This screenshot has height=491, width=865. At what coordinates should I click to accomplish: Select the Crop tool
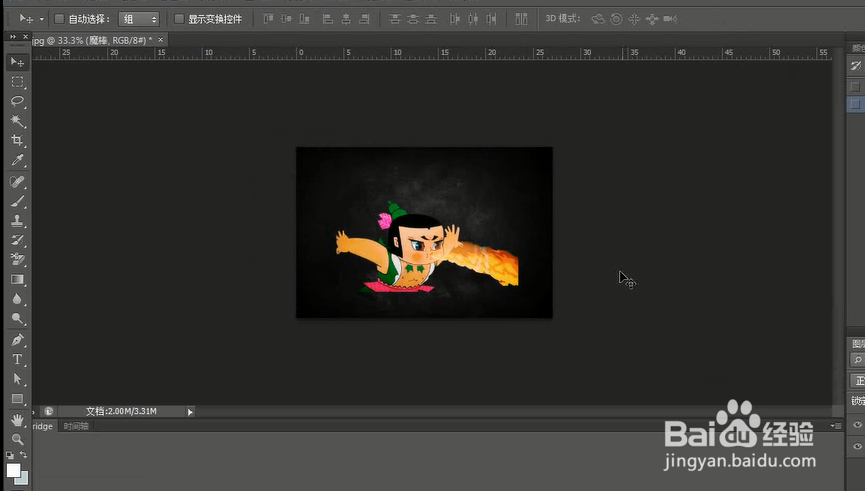pyautogui.click(x=17, y=140)
